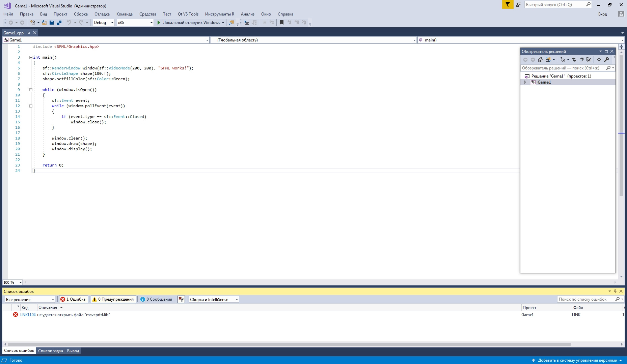This screenshot has width=627, height=364.
Task: Open the Файл menu
Action: click(x=8, y=14)
